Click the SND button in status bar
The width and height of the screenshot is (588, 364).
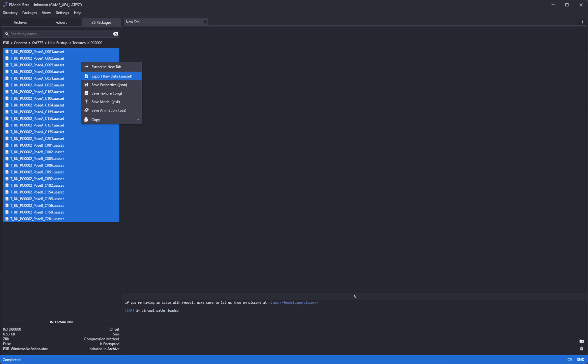click(x=581, y=360)
